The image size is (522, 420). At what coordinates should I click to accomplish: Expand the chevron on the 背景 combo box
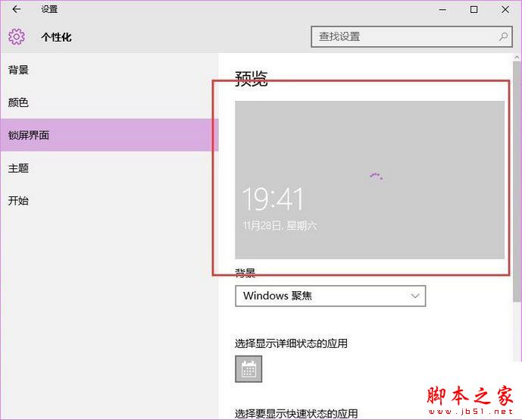[414, 296]
